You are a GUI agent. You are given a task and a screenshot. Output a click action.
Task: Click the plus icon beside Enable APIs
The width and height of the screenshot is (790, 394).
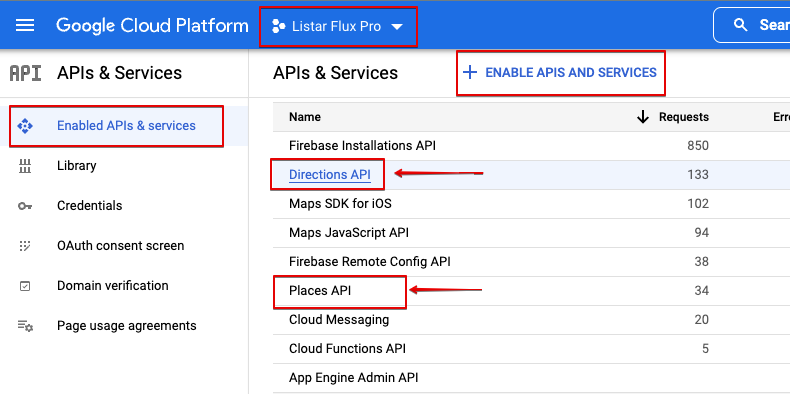click(470, 73)
